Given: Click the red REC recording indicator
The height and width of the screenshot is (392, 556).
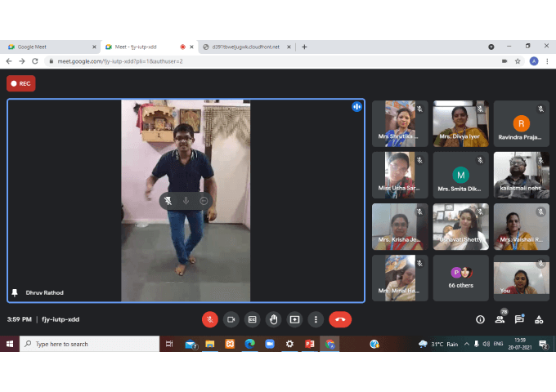Looking at the screenshot, I should tap(20, 83).
